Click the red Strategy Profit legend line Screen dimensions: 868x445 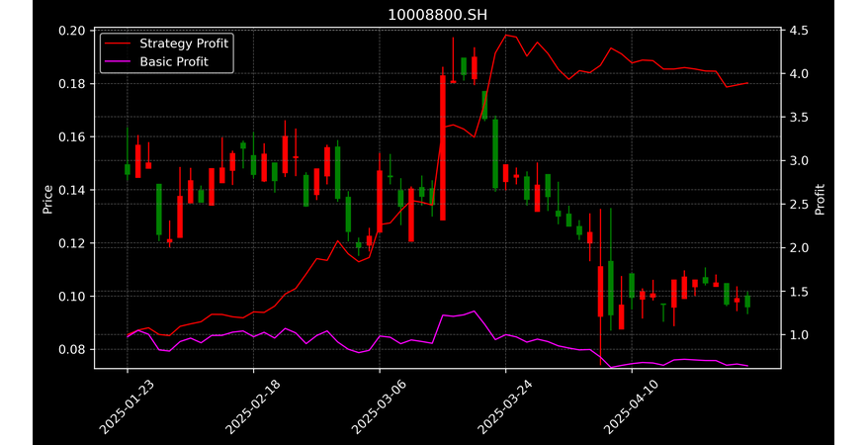pyautogui.click(x=118, y=44)
